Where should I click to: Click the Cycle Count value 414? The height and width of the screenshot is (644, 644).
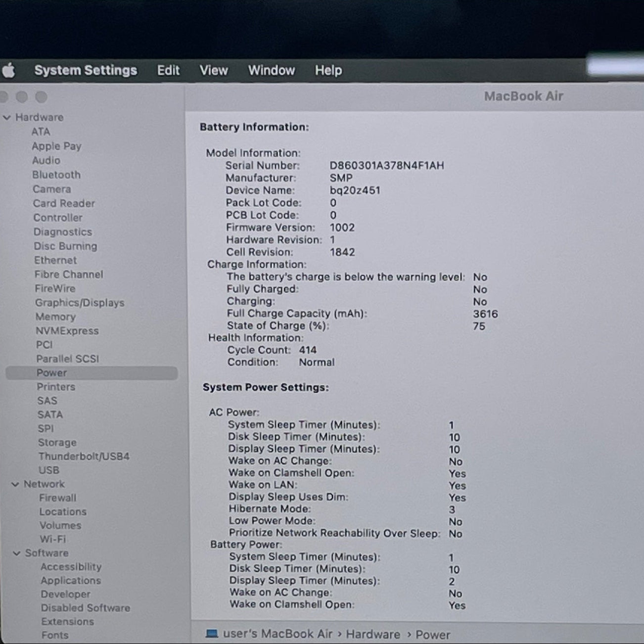pyautogui.click(x=308, y=350)
